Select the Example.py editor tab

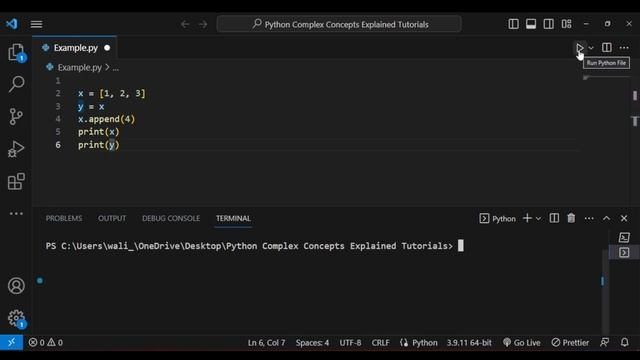tap(75, 48)
